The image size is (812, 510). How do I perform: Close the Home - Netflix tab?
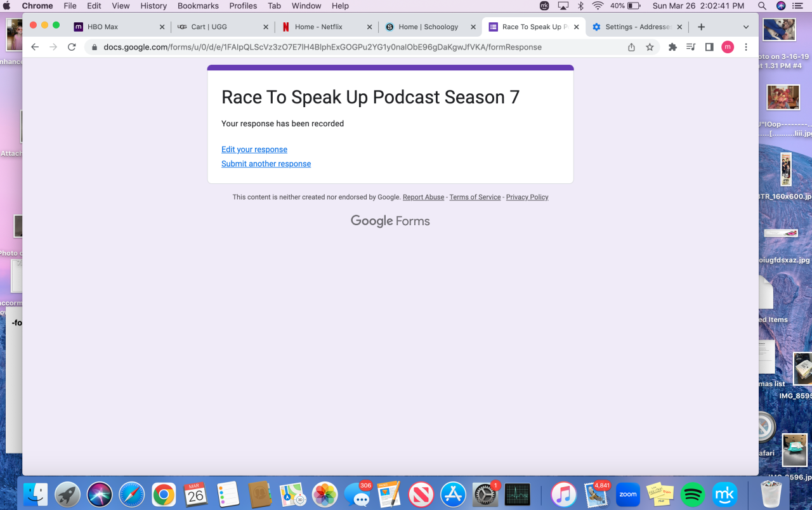click(370, 27)
